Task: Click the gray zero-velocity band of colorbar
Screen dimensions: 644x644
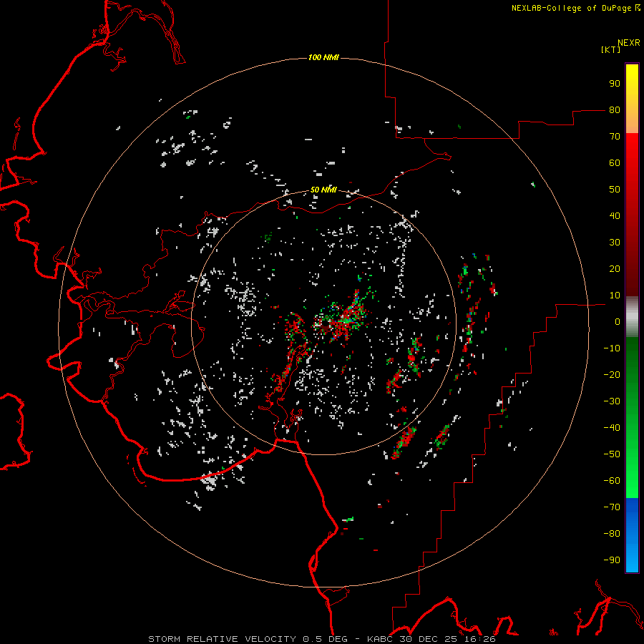Action: [x=632, y=317]
